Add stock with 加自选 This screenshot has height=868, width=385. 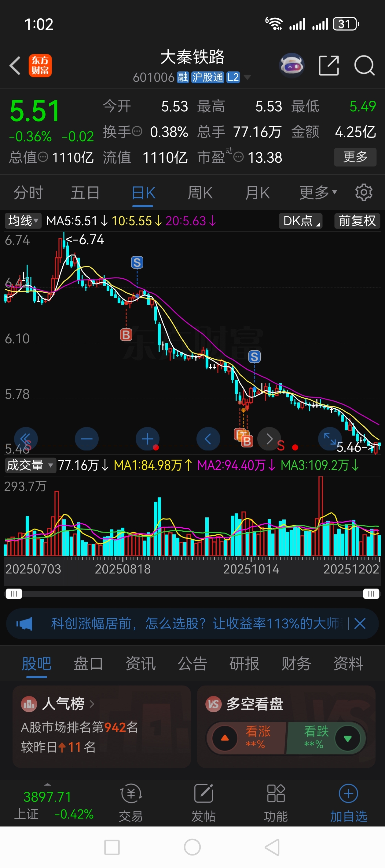pos(348,803)
